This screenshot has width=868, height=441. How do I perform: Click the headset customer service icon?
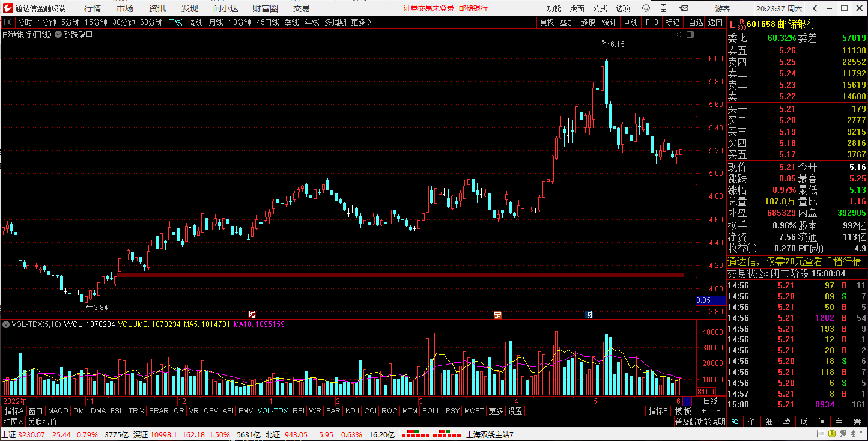[x=646, y=8]
